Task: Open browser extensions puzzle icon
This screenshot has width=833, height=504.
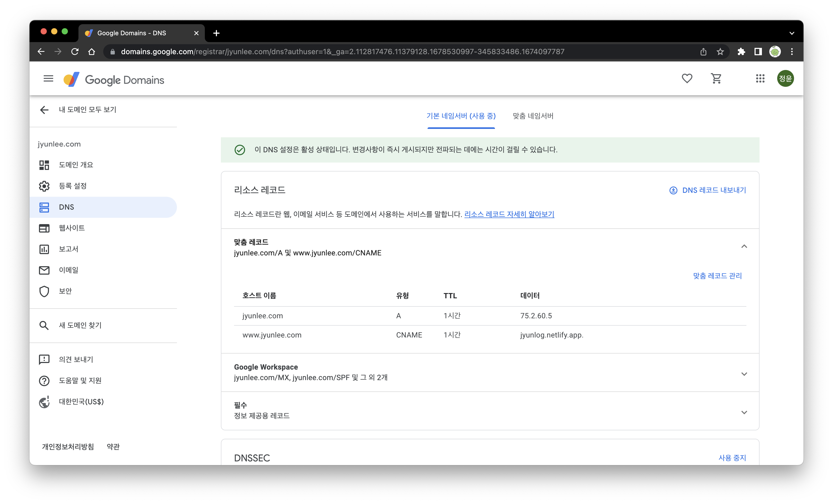Action: pos(741,52)
